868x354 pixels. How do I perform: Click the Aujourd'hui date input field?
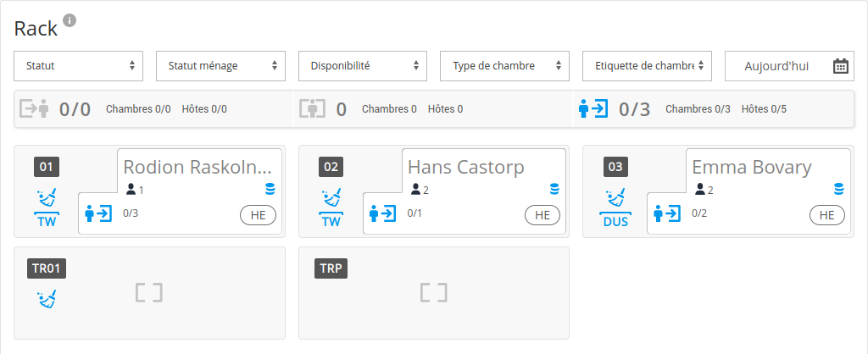click(x=776, y=66)
